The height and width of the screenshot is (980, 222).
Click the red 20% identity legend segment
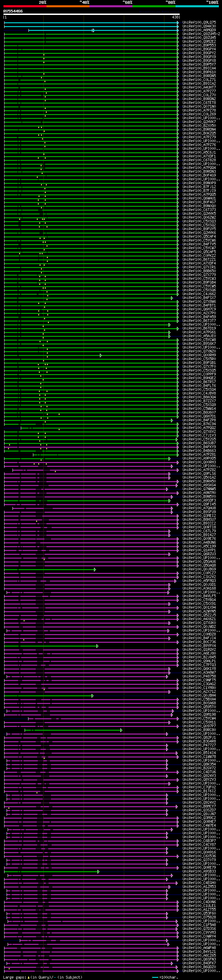pos(25,6)
